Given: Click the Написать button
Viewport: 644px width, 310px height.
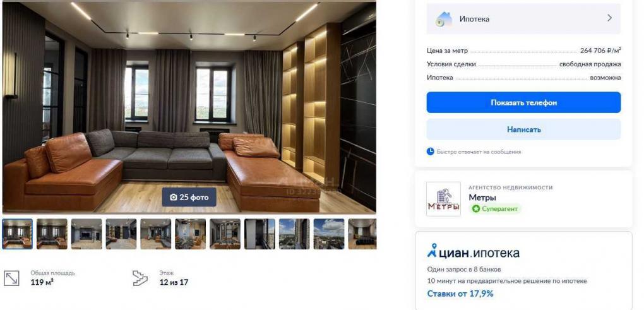Looking at the screenshot, I should 523,129.
